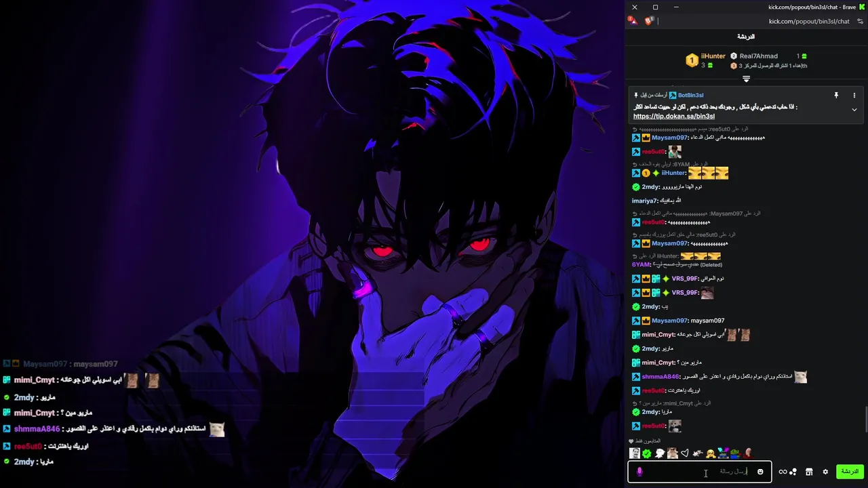
Task: Open the tip.dokan.sa/bin3sl link
Action: pyautogui.click(x=673, y=116)
